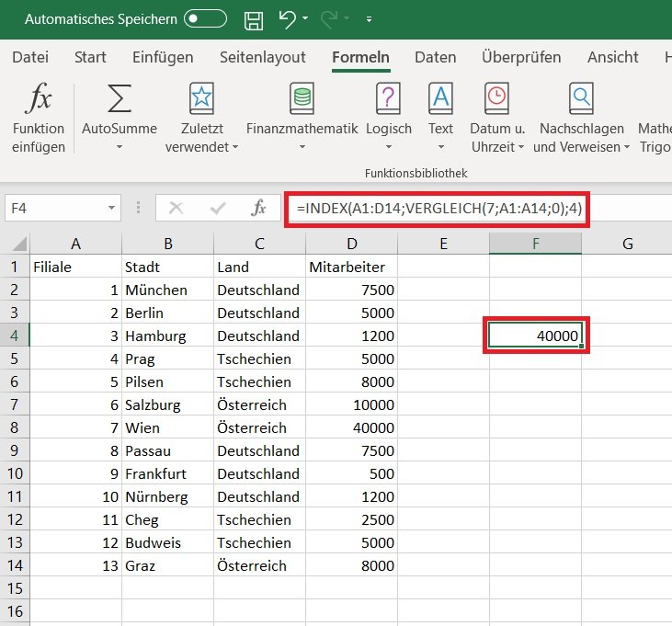The width and height of the screenshot is (672, 626).
Task: Open Text functions icon
Action: pyautogui.click(x=441, y=97)
